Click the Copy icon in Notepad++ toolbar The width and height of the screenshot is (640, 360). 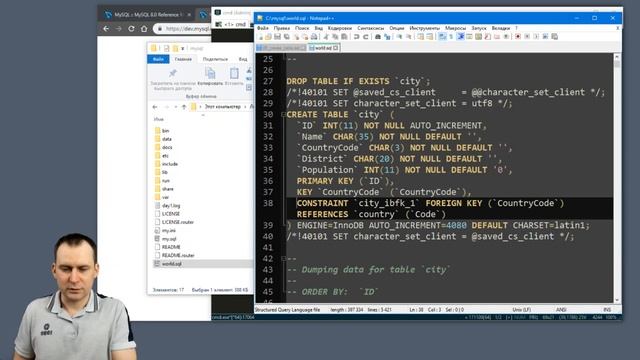point(335,37)
